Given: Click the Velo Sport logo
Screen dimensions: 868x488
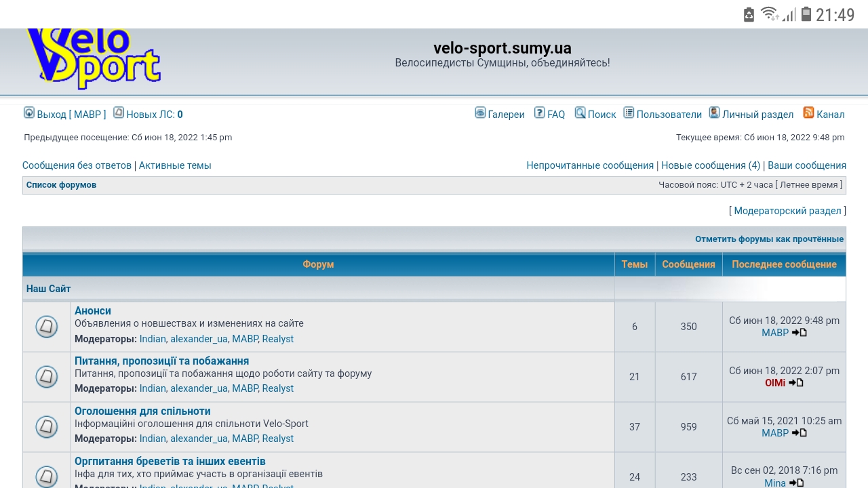Looking at the screenshot, I should tap(93, 60).
